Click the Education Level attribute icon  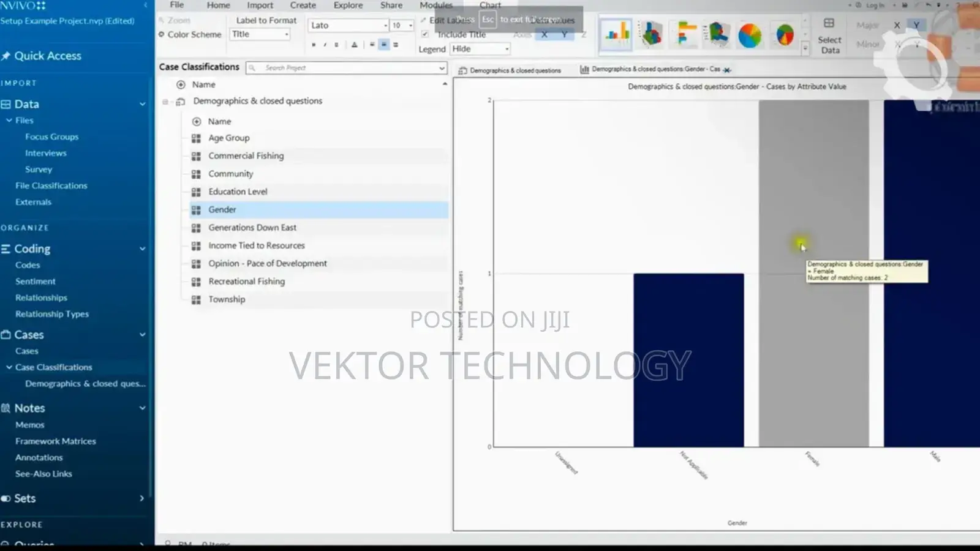click(x=196, y=192)
